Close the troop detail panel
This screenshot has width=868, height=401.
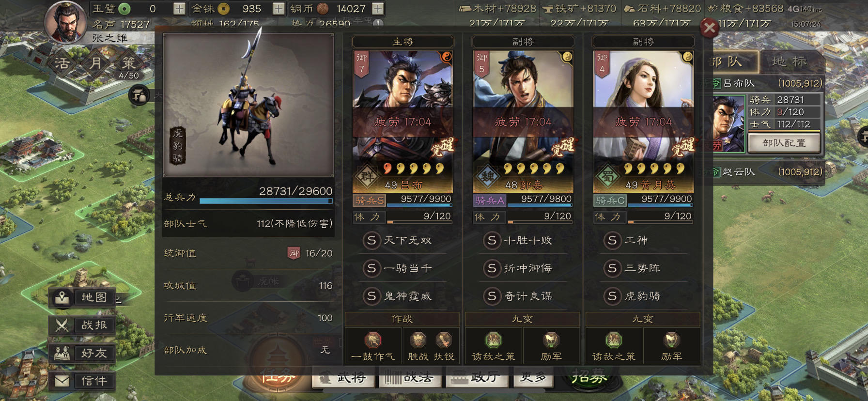tap(710, 28)
